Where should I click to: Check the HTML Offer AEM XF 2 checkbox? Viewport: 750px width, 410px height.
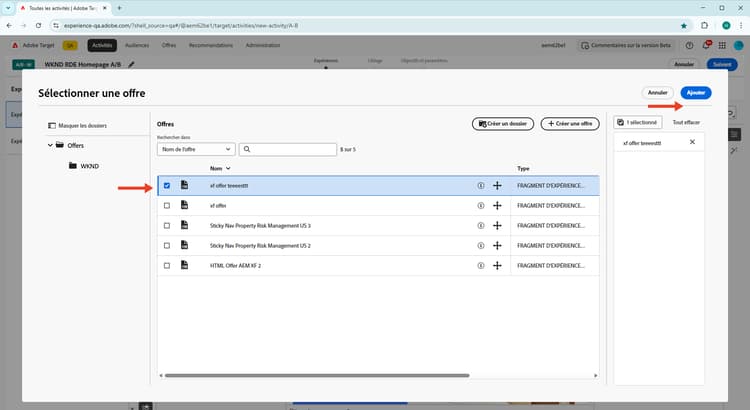click(x=167, y=266)
